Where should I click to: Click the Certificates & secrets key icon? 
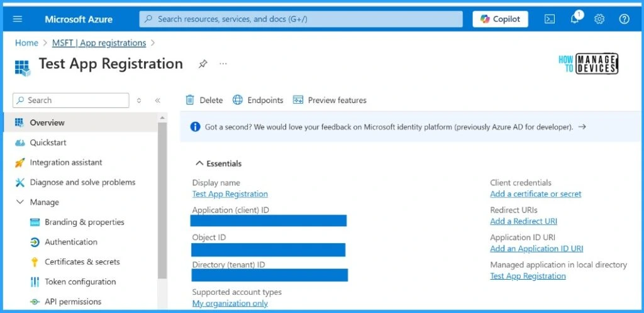tap(35, 262)
